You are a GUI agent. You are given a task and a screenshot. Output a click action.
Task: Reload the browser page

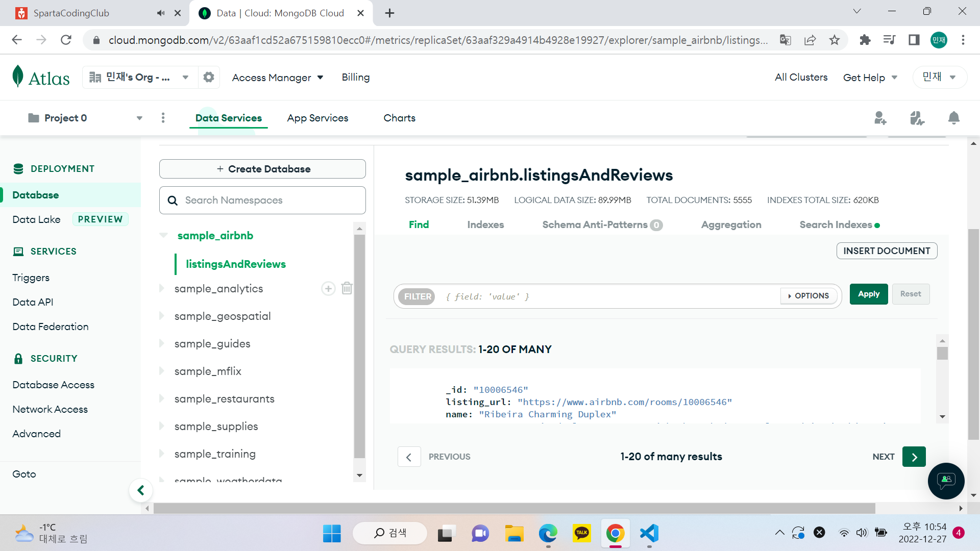click(66, 40)
